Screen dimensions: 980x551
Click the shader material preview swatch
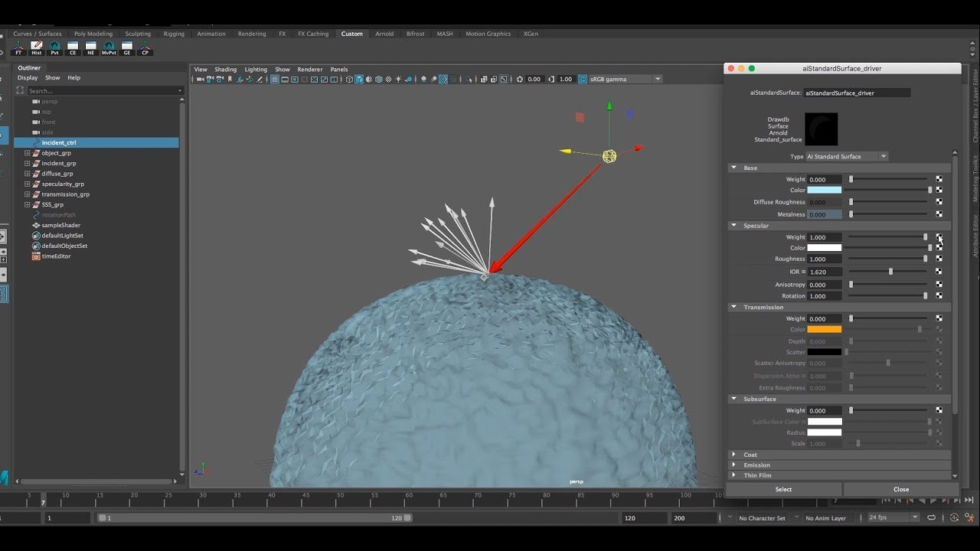pos(821,129)
